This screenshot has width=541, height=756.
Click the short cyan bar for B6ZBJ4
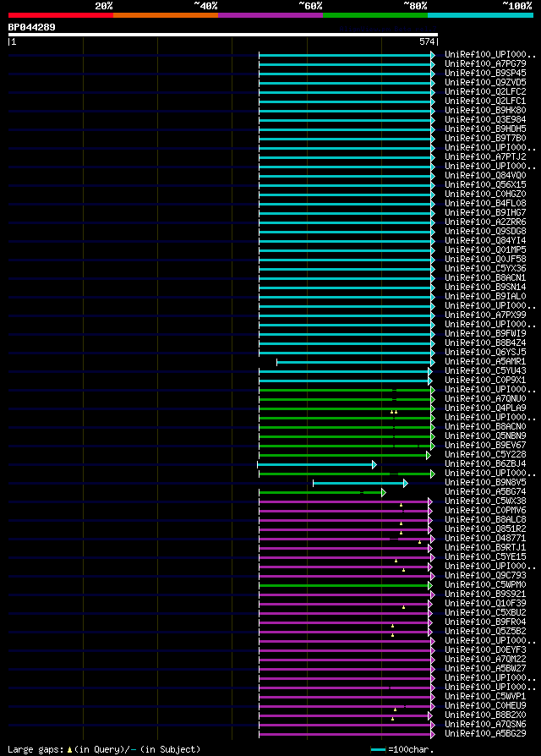pyautogui.click(x=316, y=464)
